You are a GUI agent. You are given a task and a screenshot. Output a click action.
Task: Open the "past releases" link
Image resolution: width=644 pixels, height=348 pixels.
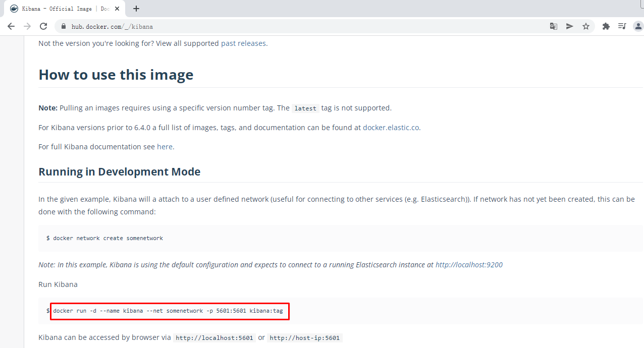(243, 43)
